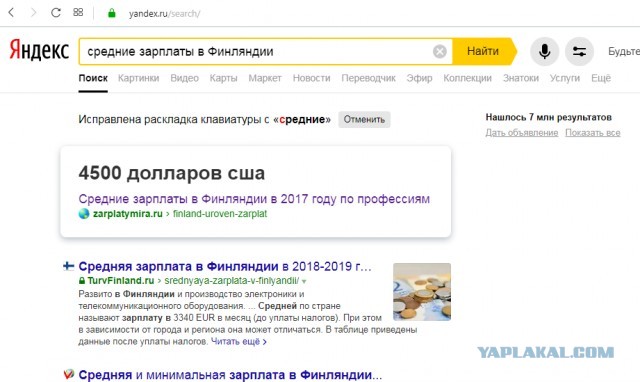The height and width of the screenshot is (382, 640).
Task: Click the TurvFinland.ru green padlock icon
Action: point(82,281)
